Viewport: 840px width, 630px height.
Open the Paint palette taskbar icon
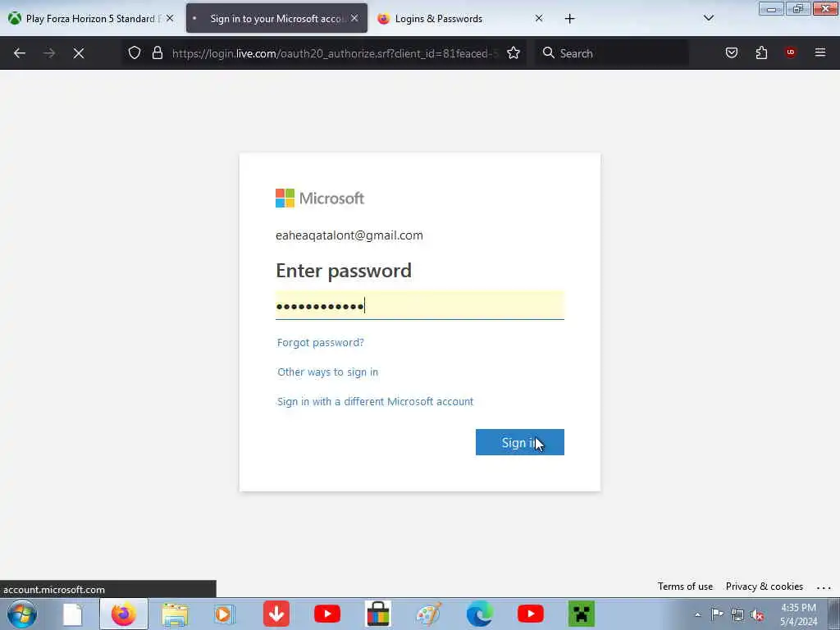[428, 614]
